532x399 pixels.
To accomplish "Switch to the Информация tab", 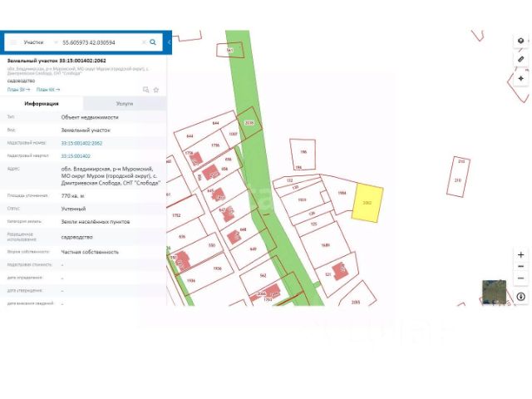I will (42, 103).
